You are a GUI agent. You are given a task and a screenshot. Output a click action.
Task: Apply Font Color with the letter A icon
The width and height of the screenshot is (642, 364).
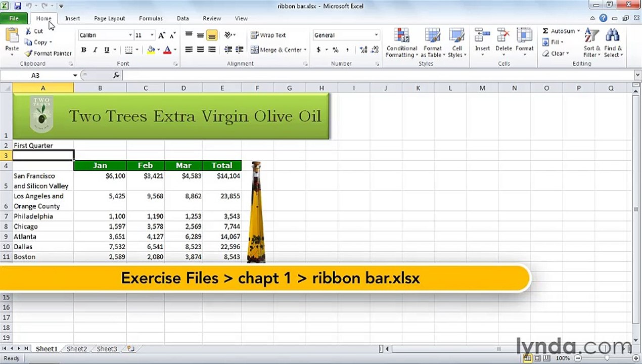tap(167, 50)
